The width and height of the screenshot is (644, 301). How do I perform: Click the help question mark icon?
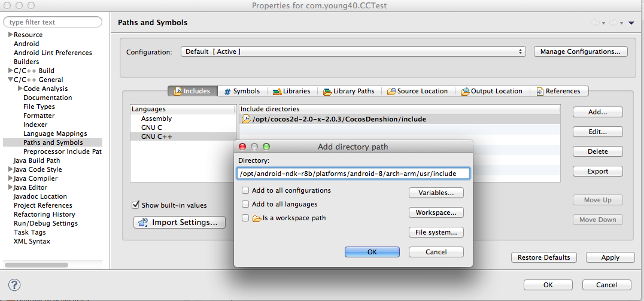click(x=15, y=285)
